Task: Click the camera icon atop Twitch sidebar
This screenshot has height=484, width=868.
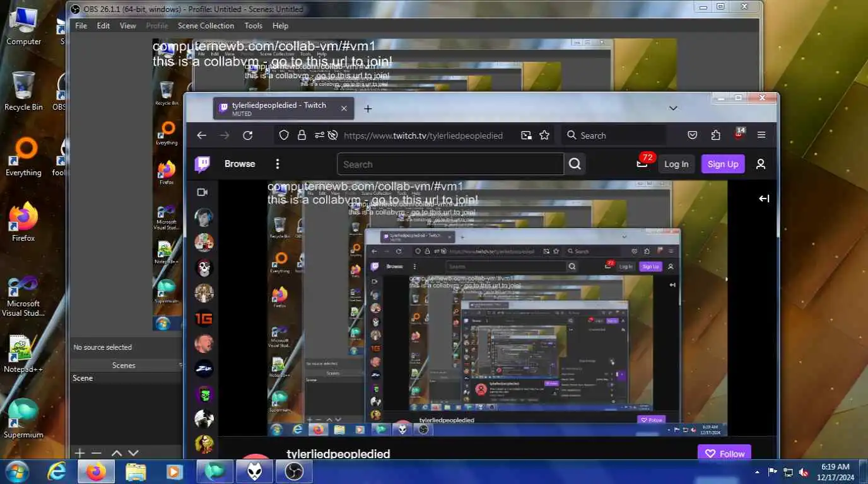Action: 202,192
